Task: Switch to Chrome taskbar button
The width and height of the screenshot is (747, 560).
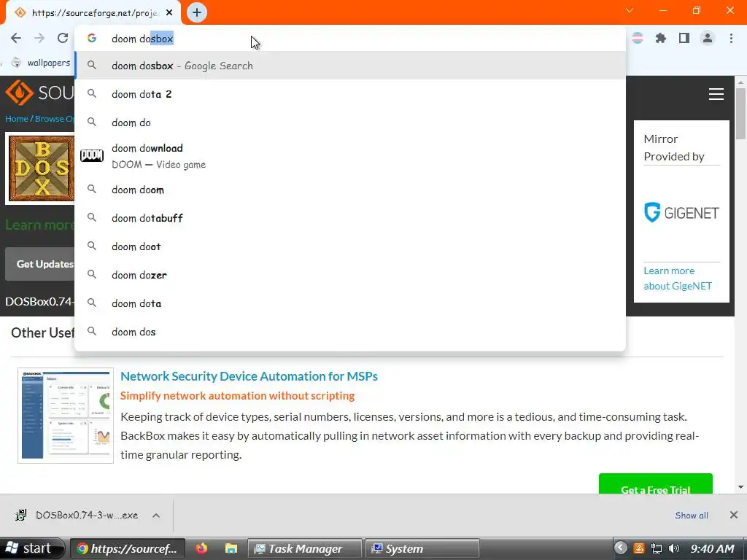Action: 125,548
